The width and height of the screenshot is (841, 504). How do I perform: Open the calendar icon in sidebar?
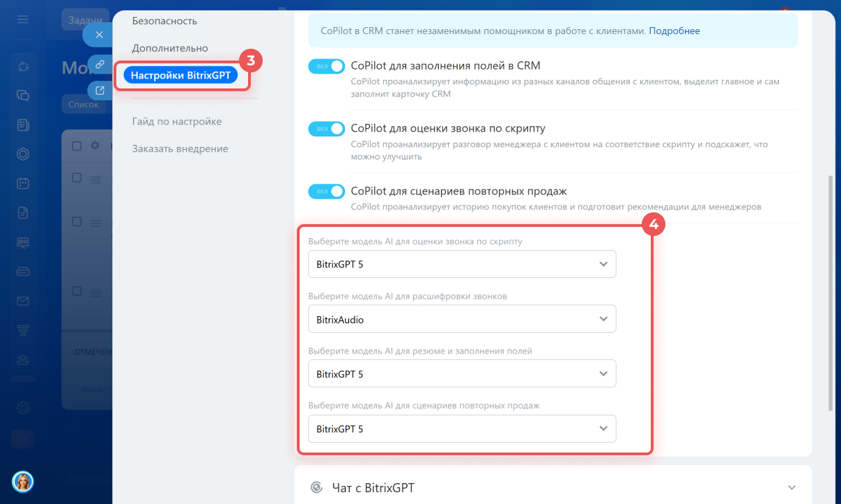coord(23,183)
